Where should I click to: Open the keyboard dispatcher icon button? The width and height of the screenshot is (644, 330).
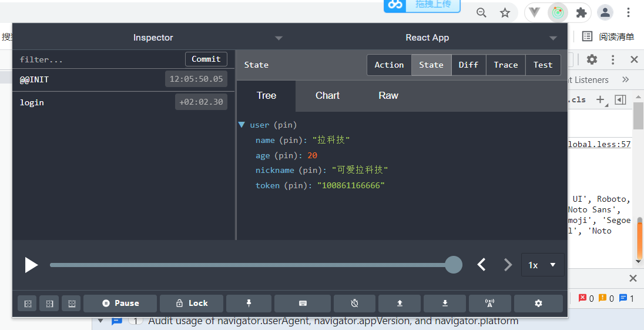click(x=303, y=304)
